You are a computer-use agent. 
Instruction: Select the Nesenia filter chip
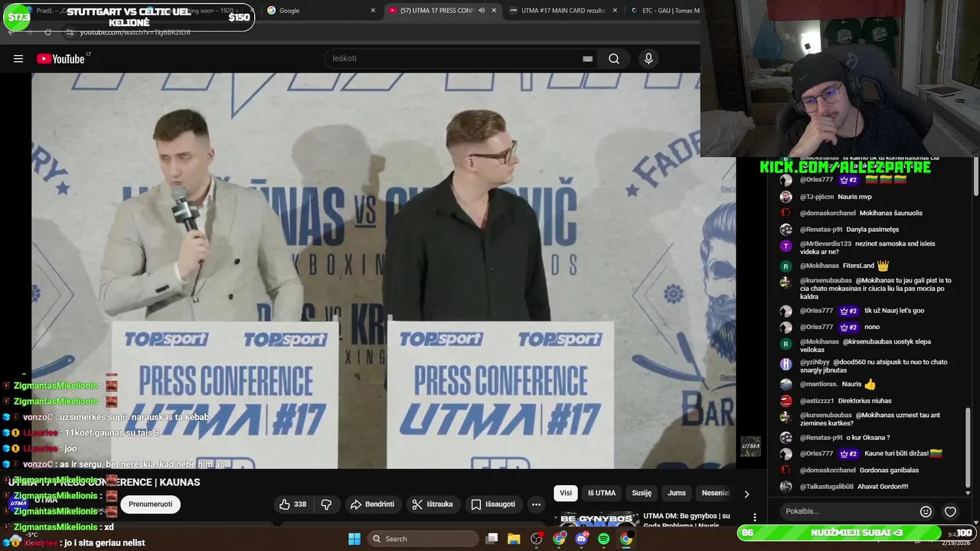[715, 493]
